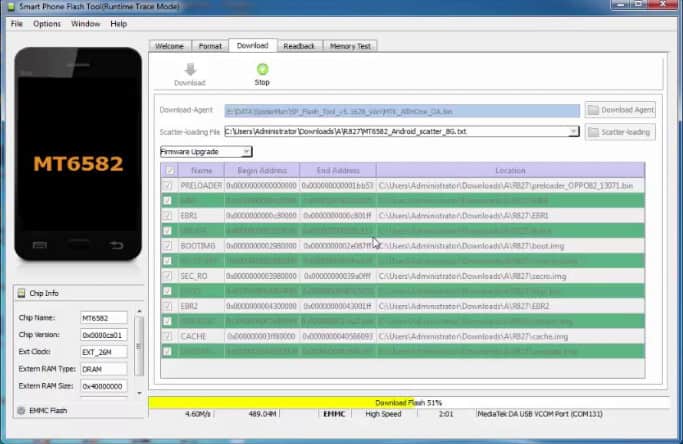Screen dimensions: 683x444
Task: Click Chip Info scrollbar up arrow
Action: coord(139,311)
